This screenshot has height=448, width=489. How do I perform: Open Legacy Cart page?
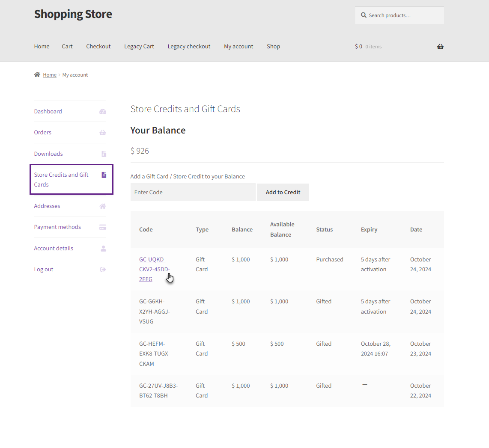point(139,46)
